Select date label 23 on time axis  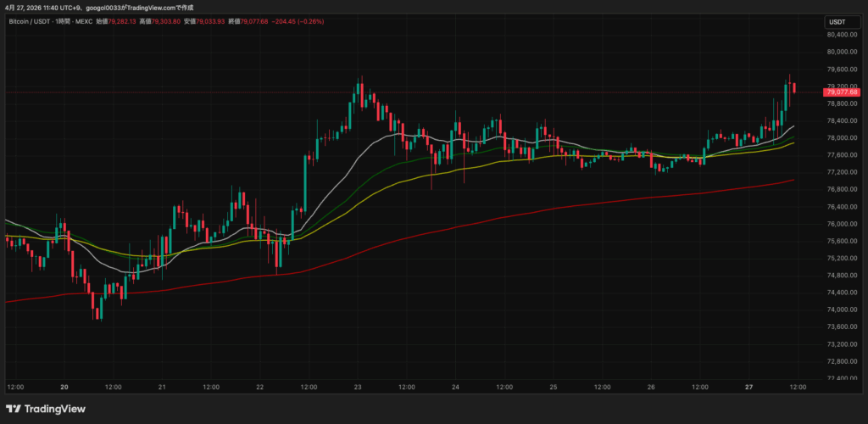[358, 387]
